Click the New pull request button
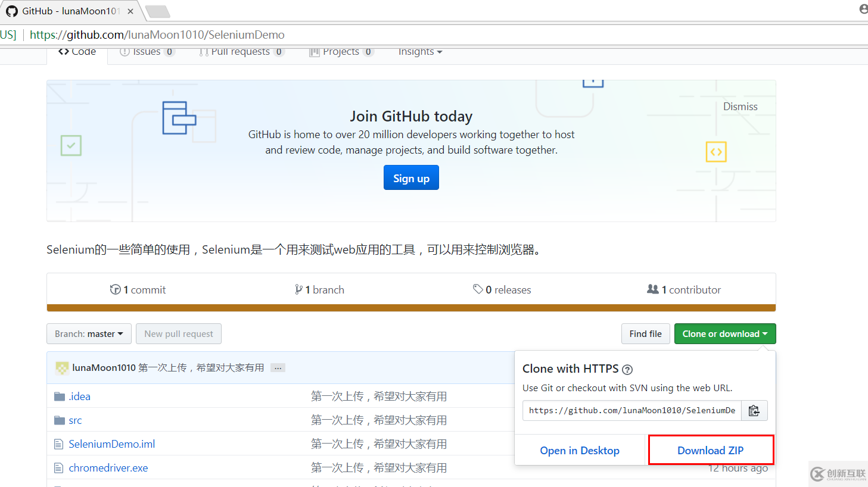 [x=179, y=334]
